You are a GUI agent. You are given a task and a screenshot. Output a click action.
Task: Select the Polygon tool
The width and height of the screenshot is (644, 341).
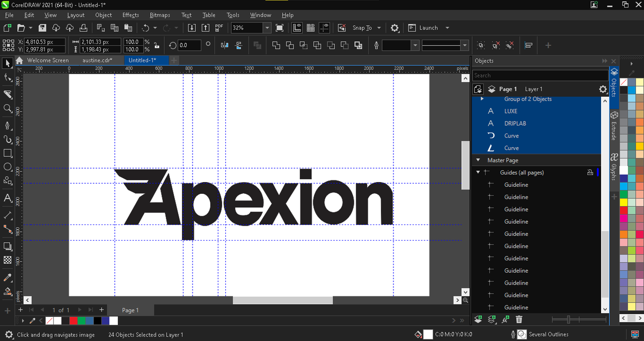point(8,182)
